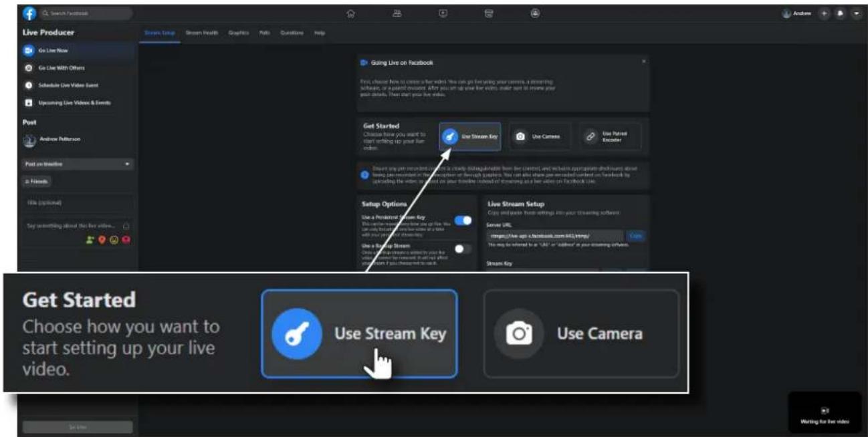The image size is (868, 437).
Task: Open Upcoming Live Videos & Events
Action: (x=78, y=103)
